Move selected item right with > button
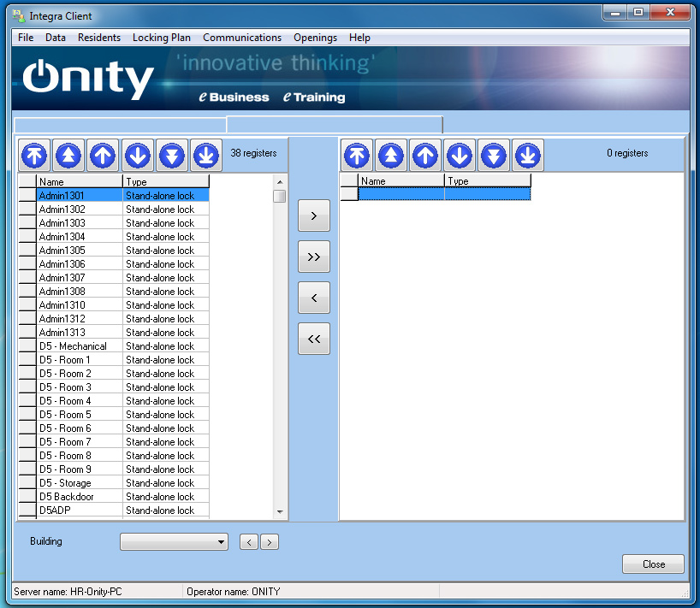 click(x=313, y=216)
